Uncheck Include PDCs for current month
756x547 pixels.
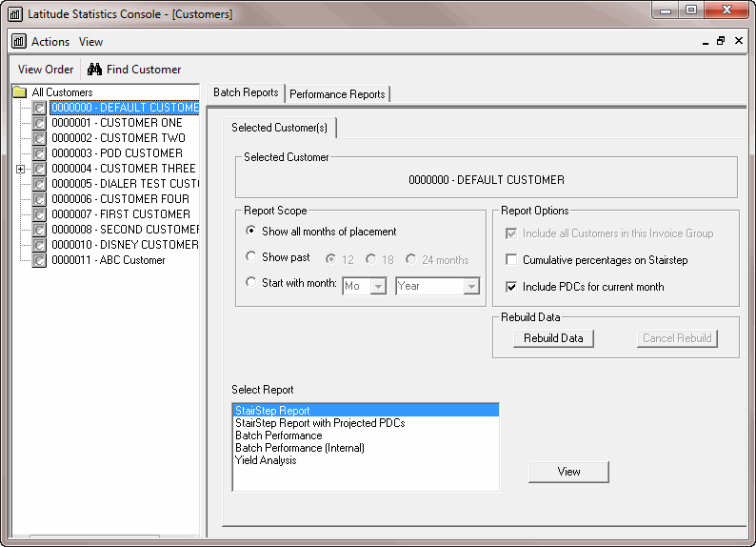tap(512, 287)
